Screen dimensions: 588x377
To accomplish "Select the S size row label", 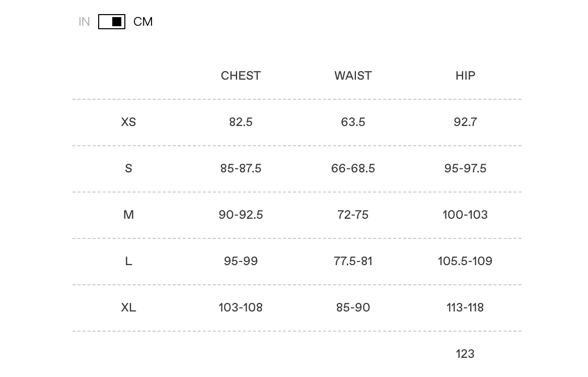I will point(128,168).
